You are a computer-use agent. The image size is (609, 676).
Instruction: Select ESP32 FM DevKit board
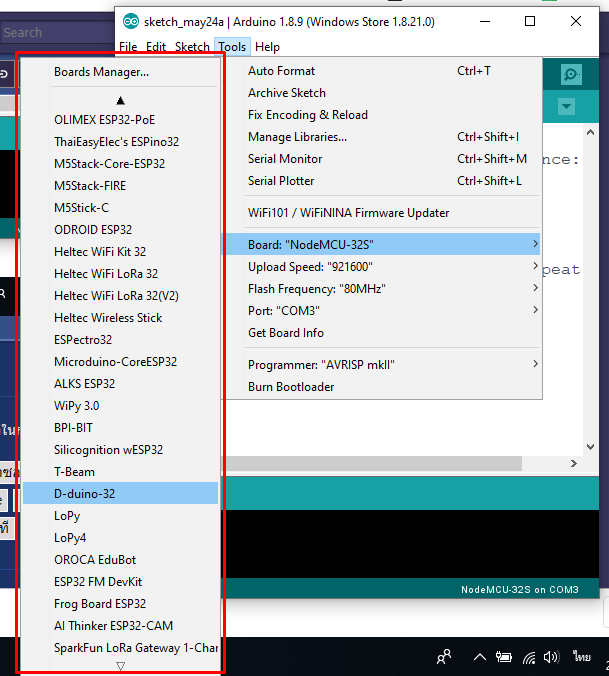point(121,581)
